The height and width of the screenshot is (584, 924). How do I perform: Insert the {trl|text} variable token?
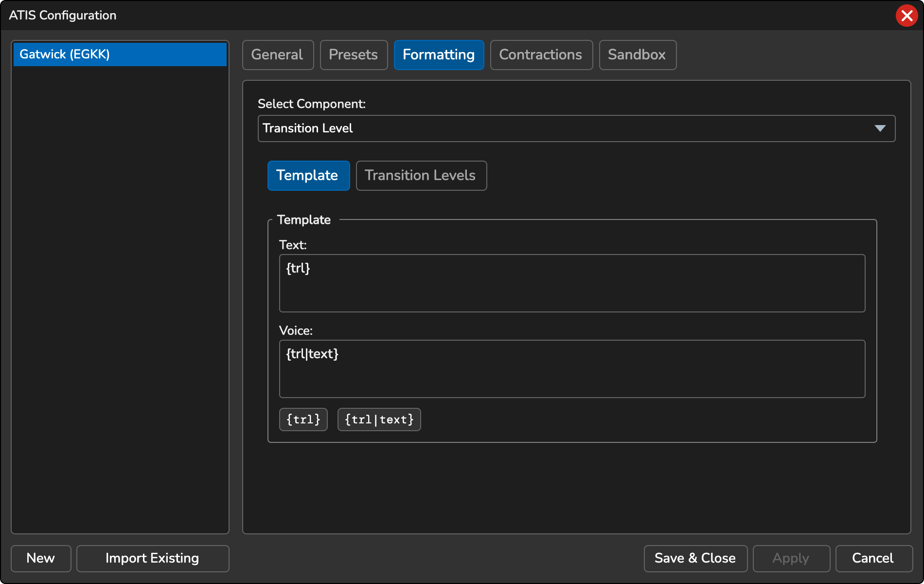click(379, 420)
